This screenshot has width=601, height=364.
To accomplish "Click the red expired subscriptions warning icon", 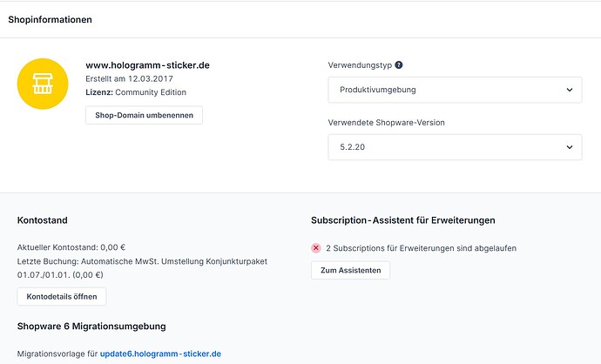I will click(x=316, y=248).
